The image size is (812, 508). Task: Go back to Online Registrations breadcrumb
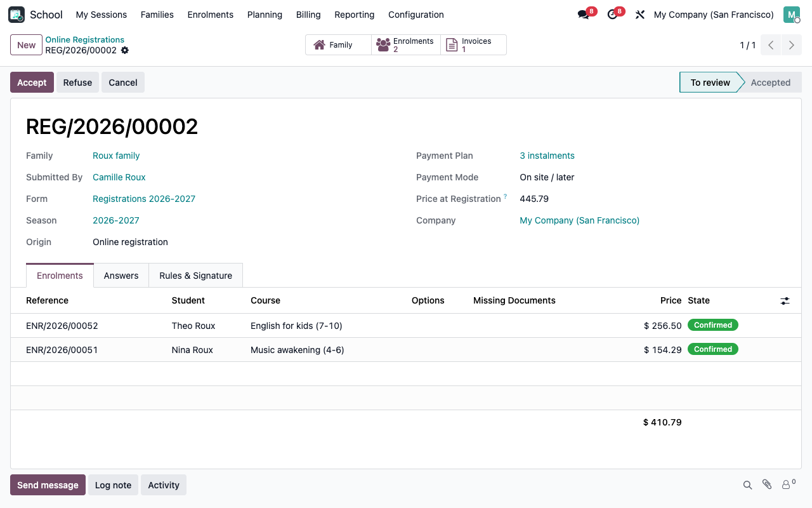84,39
